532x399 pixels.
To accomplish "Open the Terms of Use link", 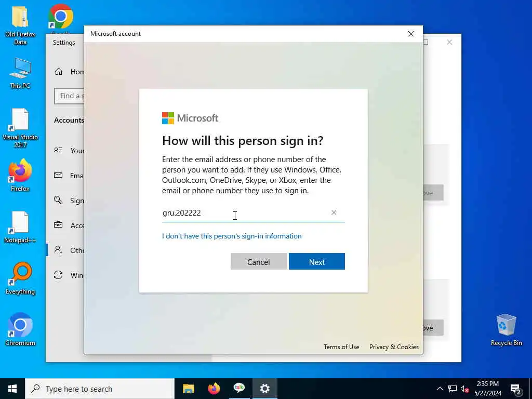I will 341,347.
